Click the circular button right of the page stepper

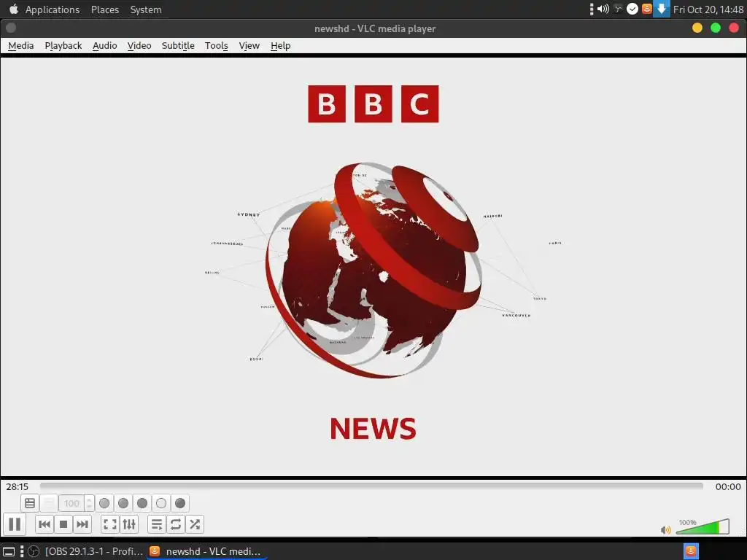click(104, 503)
